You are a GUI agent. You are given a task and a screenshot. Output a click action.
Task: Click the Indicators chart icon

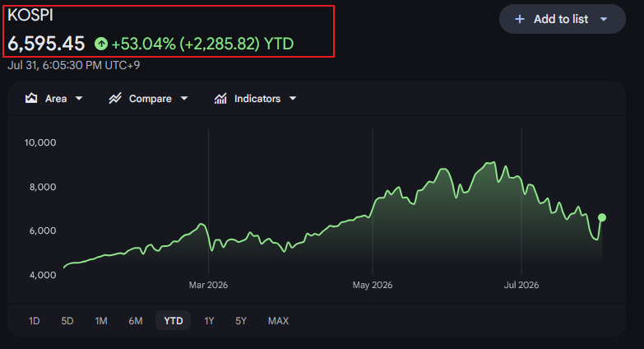(x=220, y=98)
